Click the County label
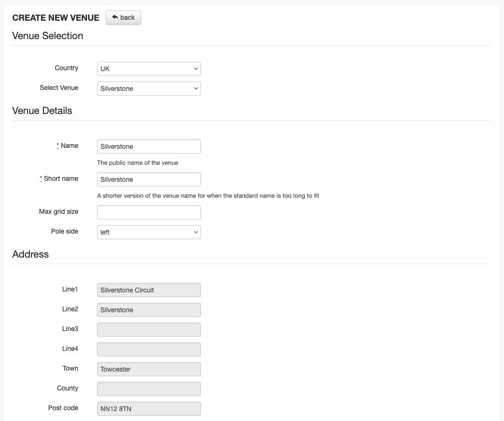This screenshot has height=421, width=504. point(67,388)
